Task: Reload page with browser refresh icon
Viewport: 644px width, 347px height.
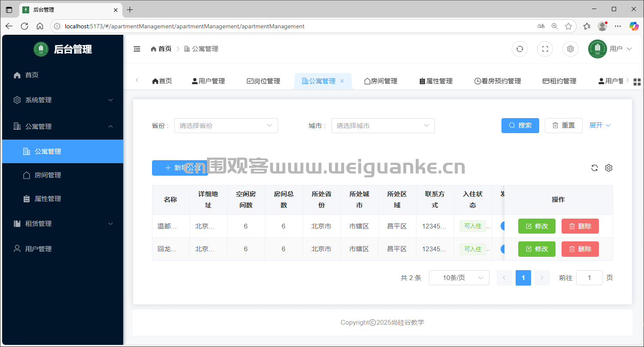Action: (x=24, y=26)
